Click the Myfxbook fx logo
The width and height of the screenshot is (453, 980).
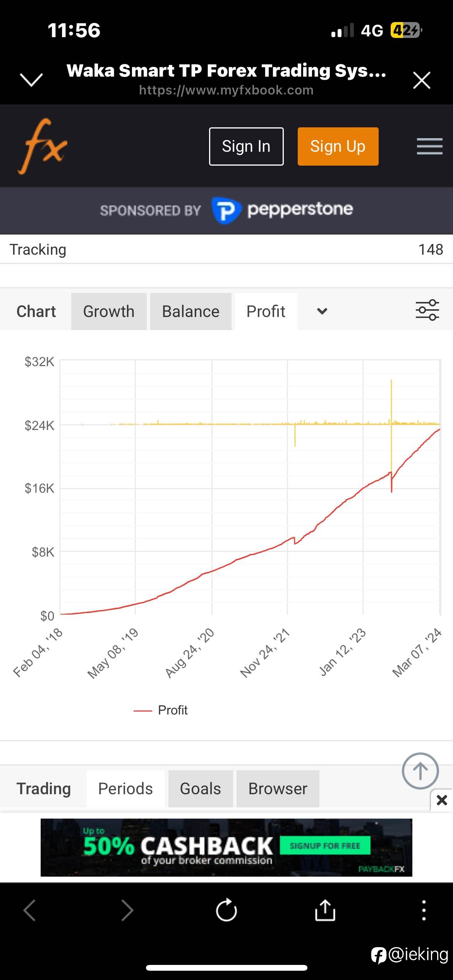coord(43,146)
